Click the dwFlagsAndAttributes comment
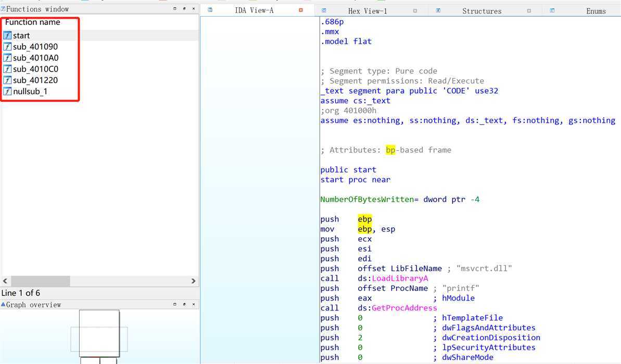 tap(489, 328)
